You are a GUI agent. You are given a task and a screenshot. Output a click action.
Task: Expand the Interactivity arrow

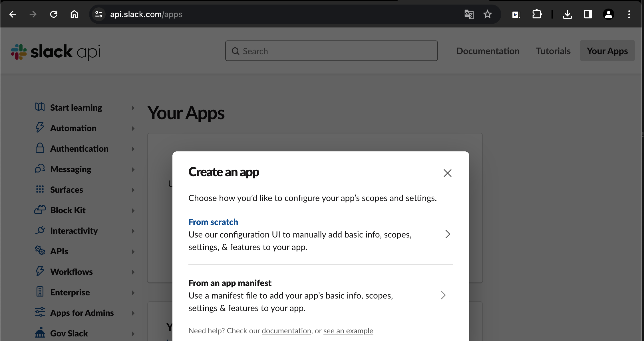point(133,231)
